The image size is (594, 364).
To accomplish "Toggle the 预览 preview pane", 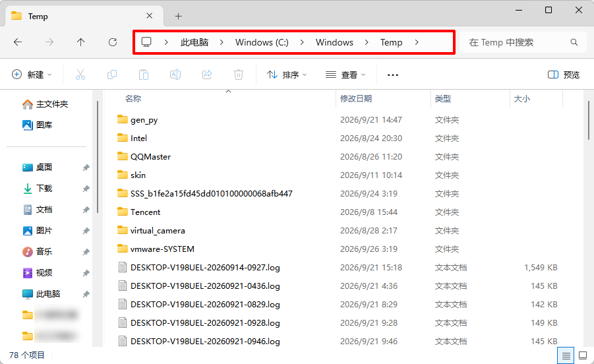I will (564, 75).
